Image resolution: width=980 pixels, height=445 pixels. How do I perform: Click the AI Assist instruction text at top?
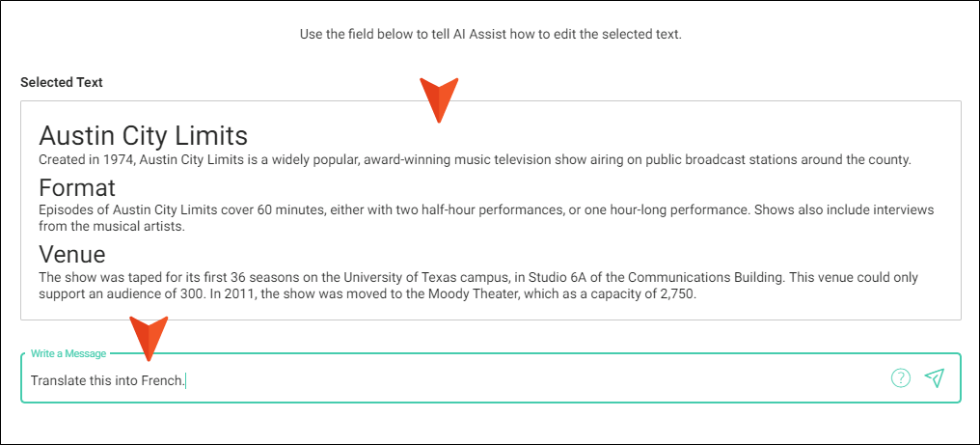pos(491,34)
